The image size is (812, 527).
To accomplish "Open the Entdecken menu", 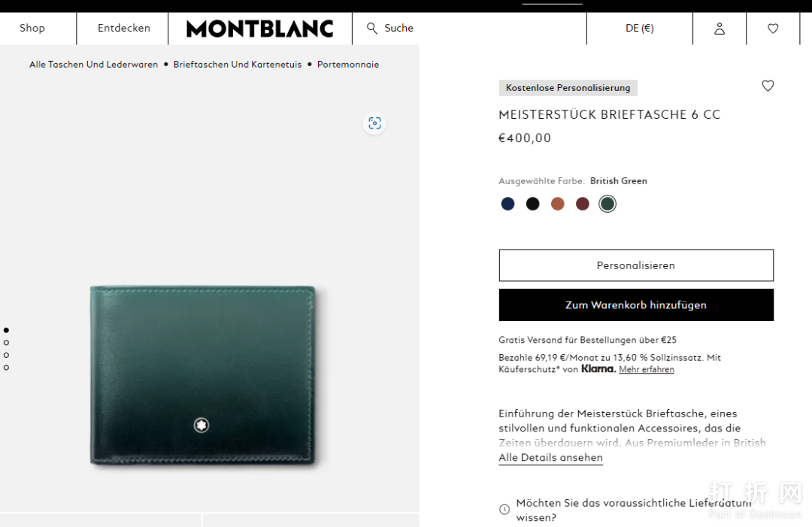I will pyautogui.click(x=124, y=29).
